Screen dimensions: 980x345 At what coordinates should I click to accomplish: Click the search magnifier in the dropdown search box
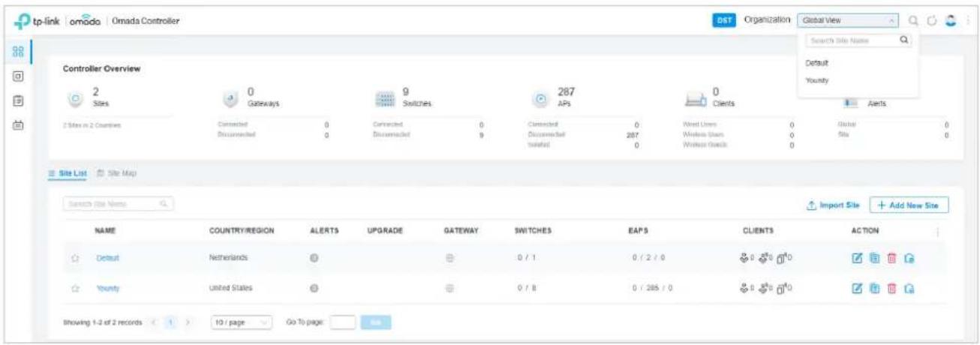tap(904, 41)
